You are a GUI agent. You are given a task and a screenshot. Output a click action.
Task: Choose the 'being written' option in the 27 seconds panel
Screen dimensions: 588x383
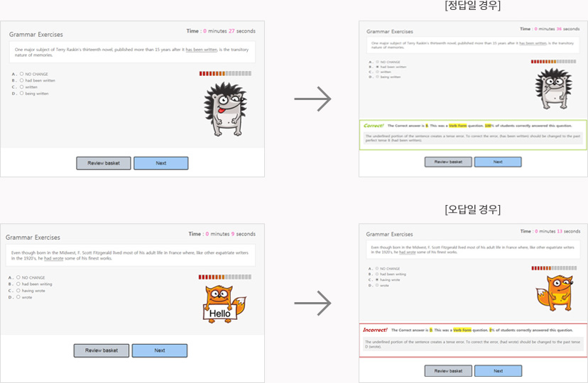click(x=22, y=93)
